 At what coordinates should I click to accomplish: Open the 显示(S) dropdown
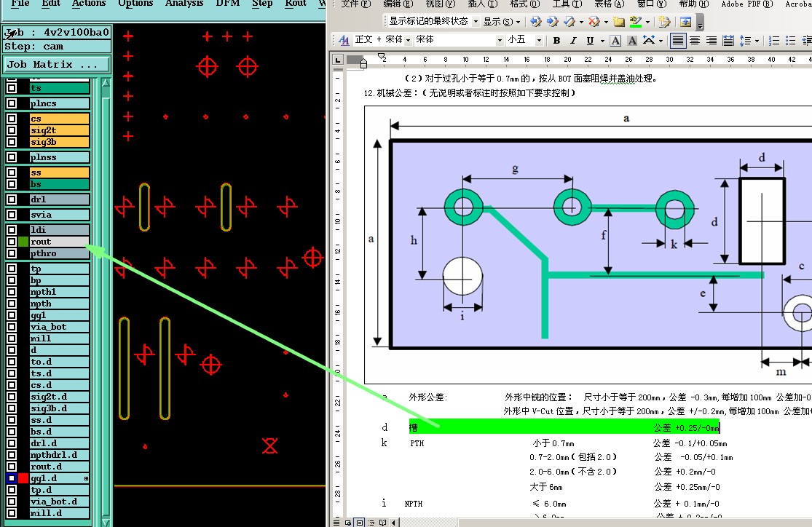501,22
